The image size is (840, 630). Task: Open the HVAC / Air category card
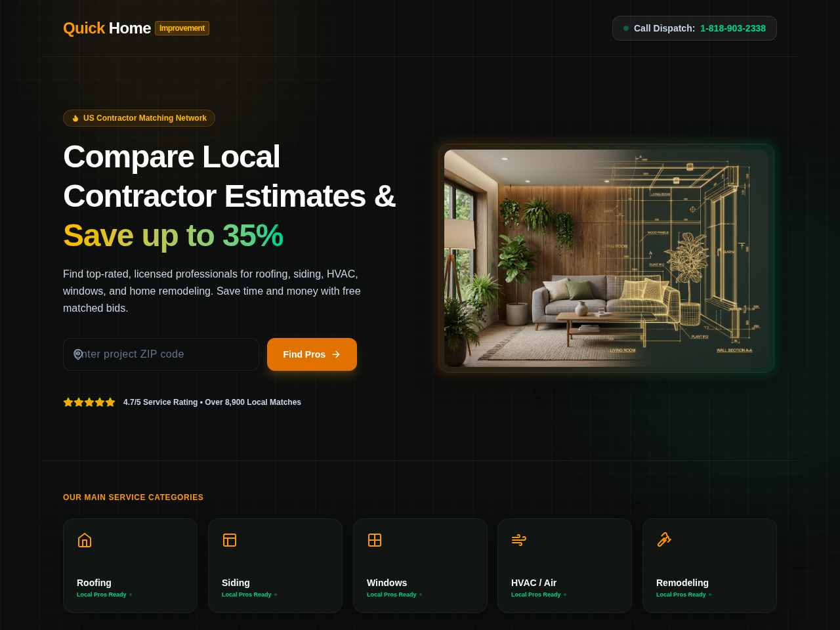point(564,566)
